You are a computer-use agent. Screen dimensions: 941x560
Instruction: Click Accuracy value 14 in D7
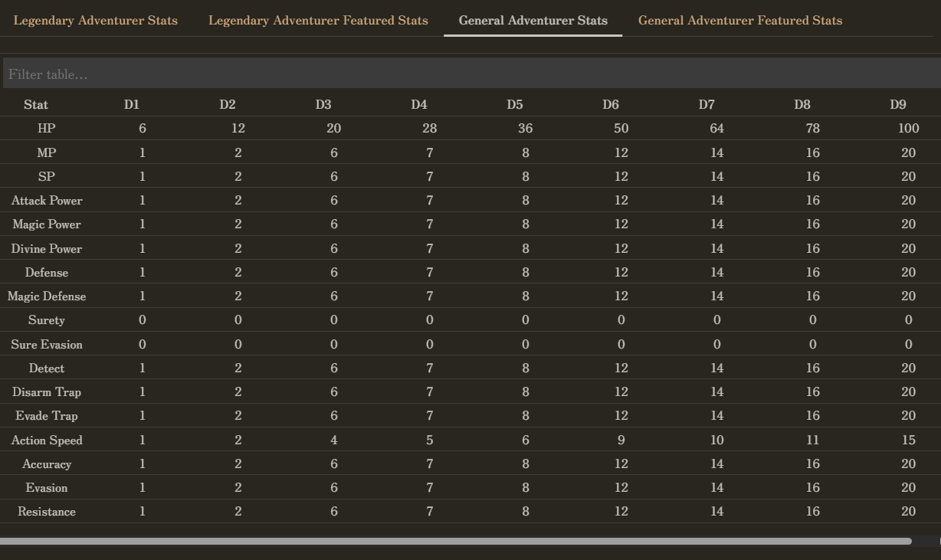[717, 464]
